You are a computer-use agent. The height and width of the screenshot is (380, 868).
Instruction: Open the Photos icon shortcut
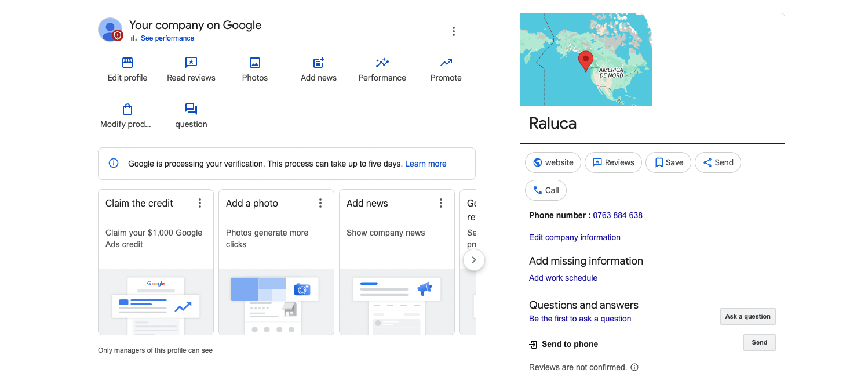255,63
